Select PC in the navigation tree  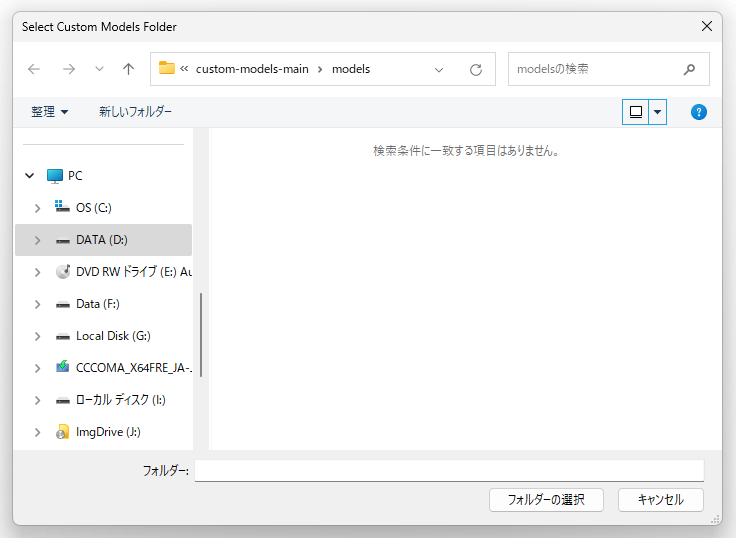[x=75, y=176]
